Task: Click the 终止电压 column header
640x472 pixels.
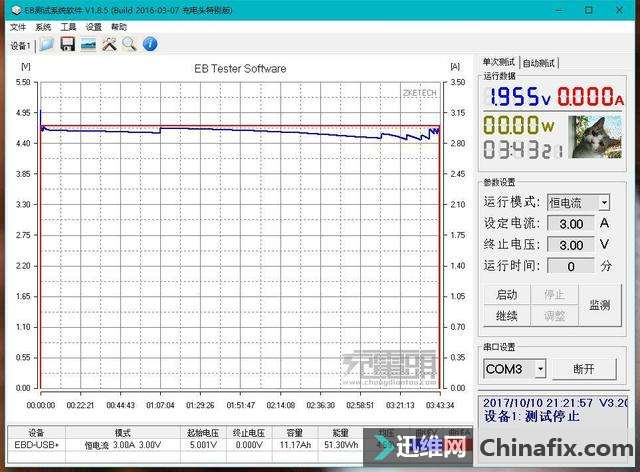Action: click(249, 433)
